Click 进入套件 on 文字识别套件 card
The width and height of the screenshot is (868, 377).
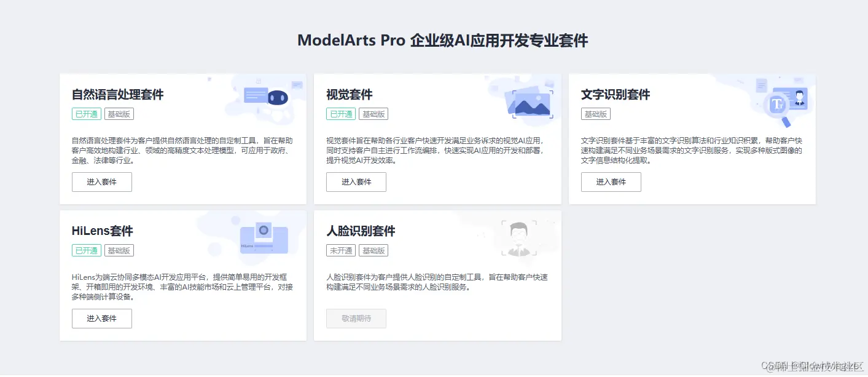point(611,181)
